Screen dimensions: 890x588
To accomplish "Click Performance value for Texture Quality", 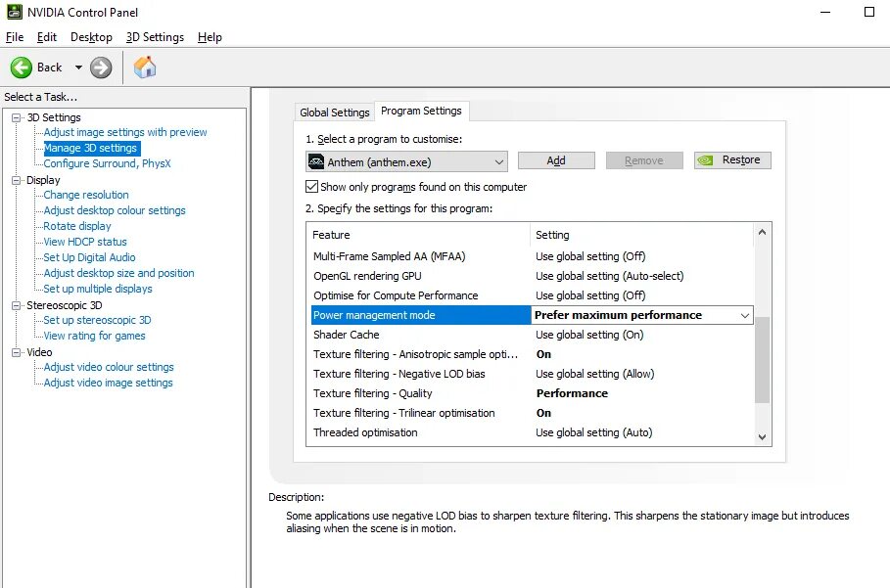I will (x=572, y=393).
